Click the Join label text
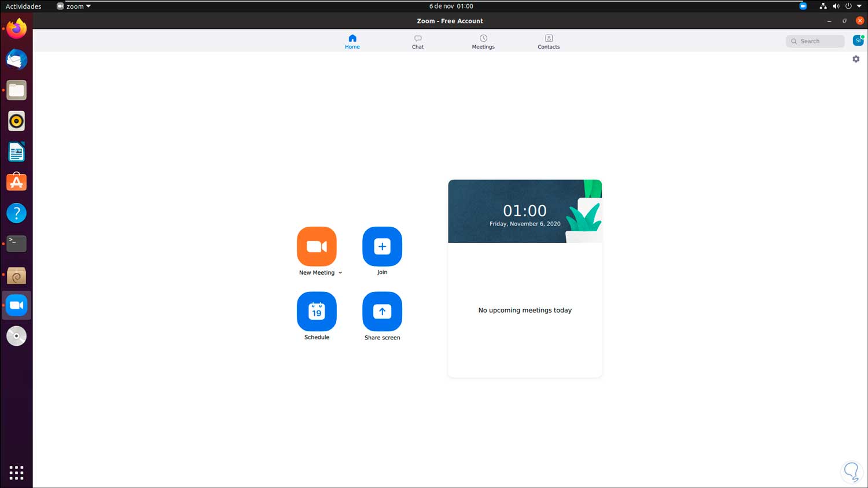This screenshot has height=488, width=868. pos(382,272)
